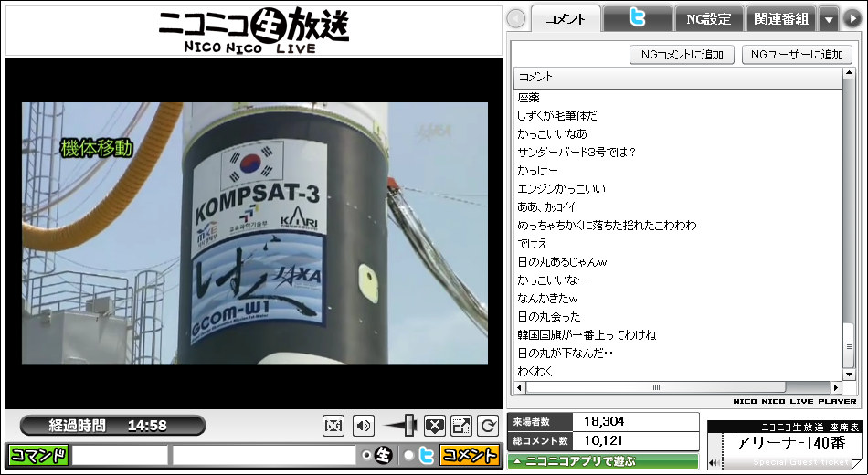Focus the command input field
The image size is (868, 475).
tap(120, 455)
